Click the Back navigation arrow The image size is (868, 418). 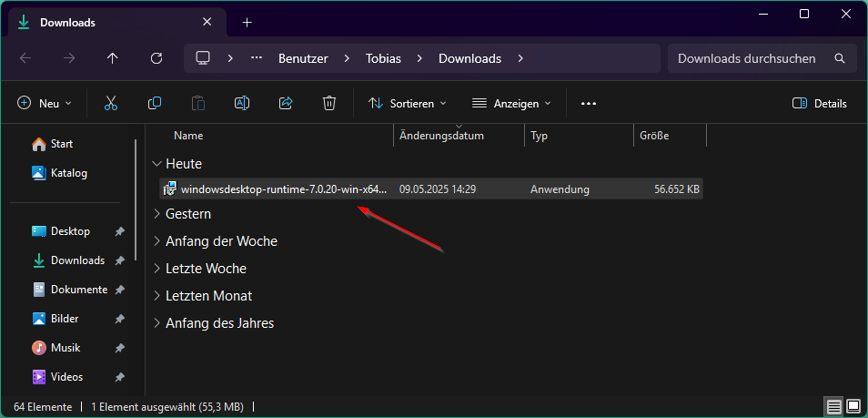click(x=25, y=58)
